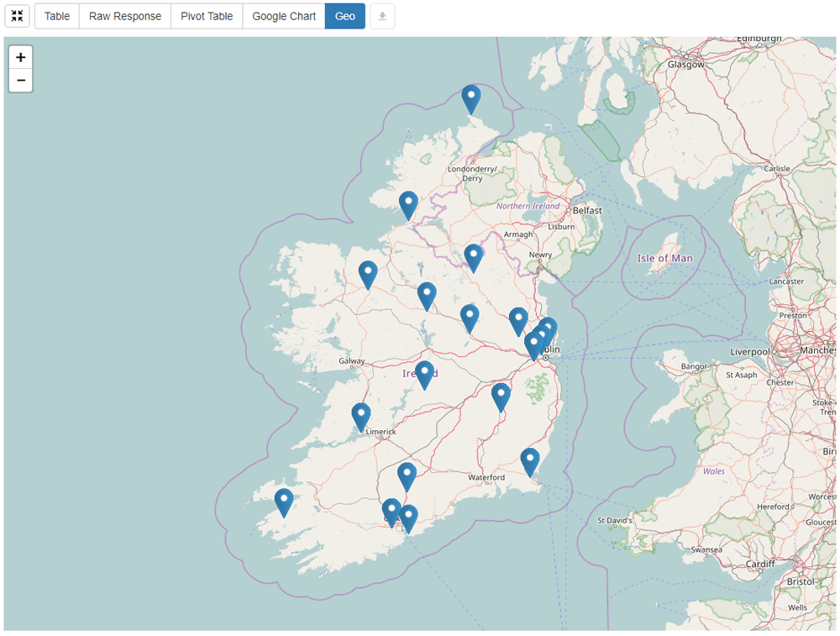Click the Liverpool city label
840x636 pixels.
[x=750, y=352]
